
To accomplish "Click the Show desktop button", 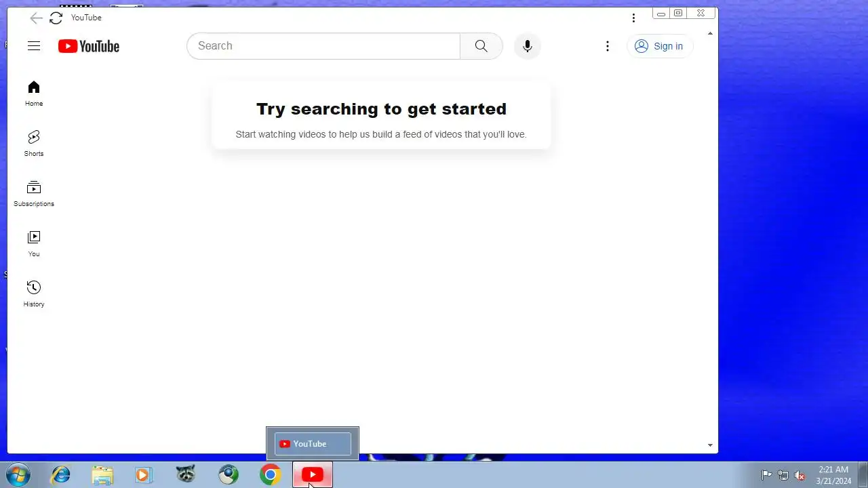I will 863,475.
